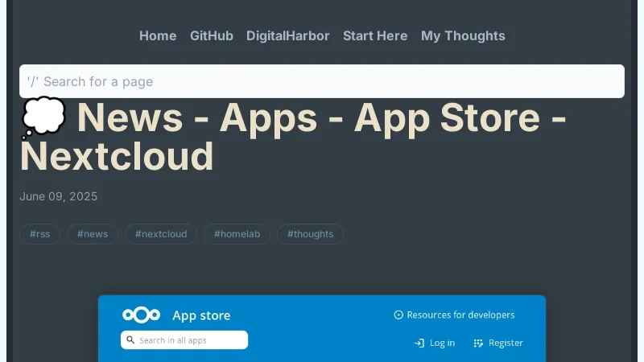Click the App store title text

[201, 315]
